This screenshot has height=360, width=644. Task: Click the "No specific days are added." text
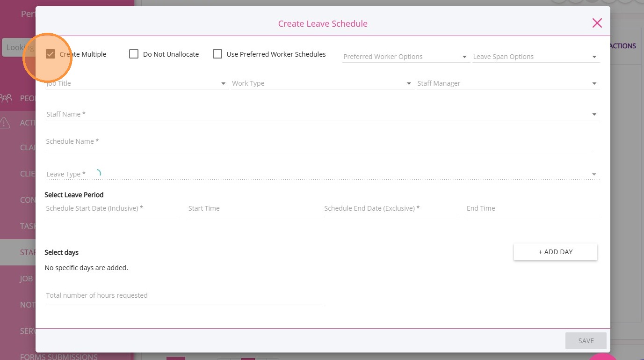coord(86,268)
